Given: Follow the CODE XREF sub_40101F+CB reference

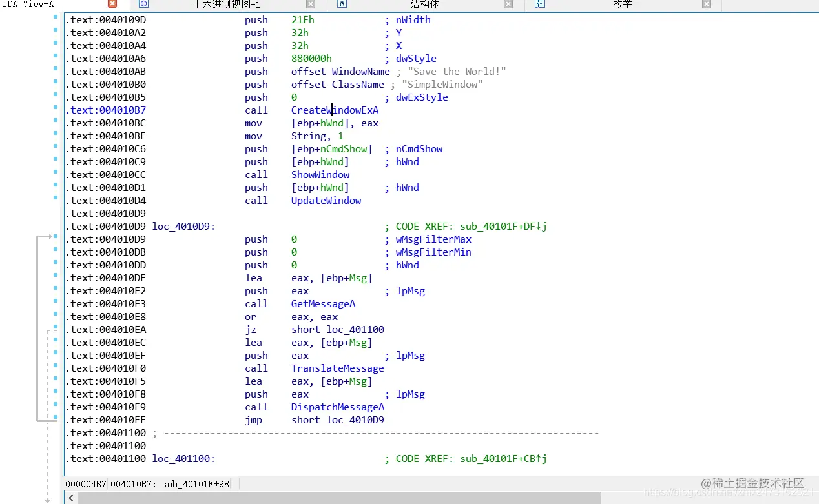Looking at the screenshot, I should pos(504,459).
